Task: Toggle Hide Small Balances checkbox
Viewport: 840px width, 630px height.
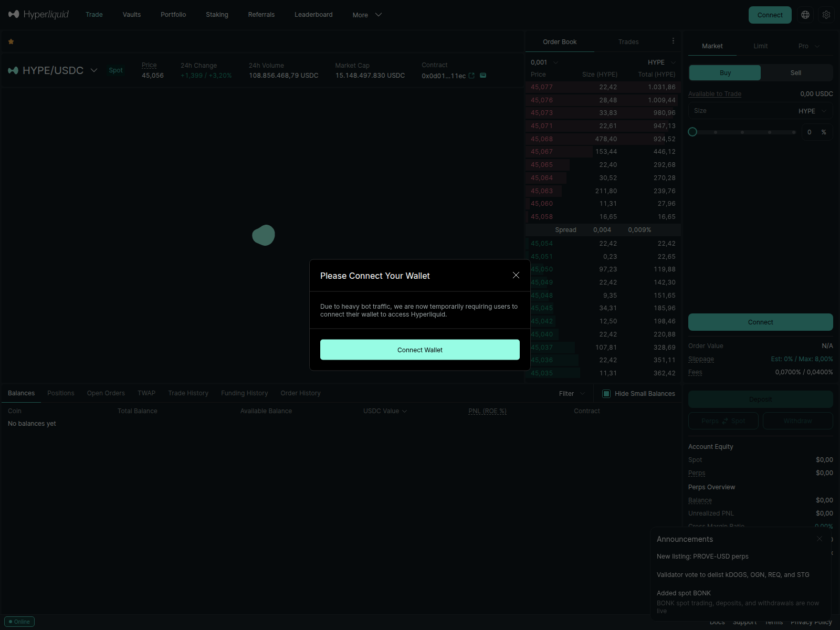Action: [606, 394]
